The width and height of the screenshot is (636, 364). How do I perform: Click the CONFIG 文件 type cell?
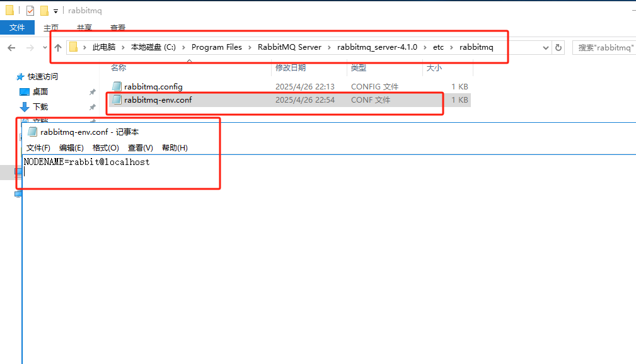pyautogui.click(x=374, y=87)
